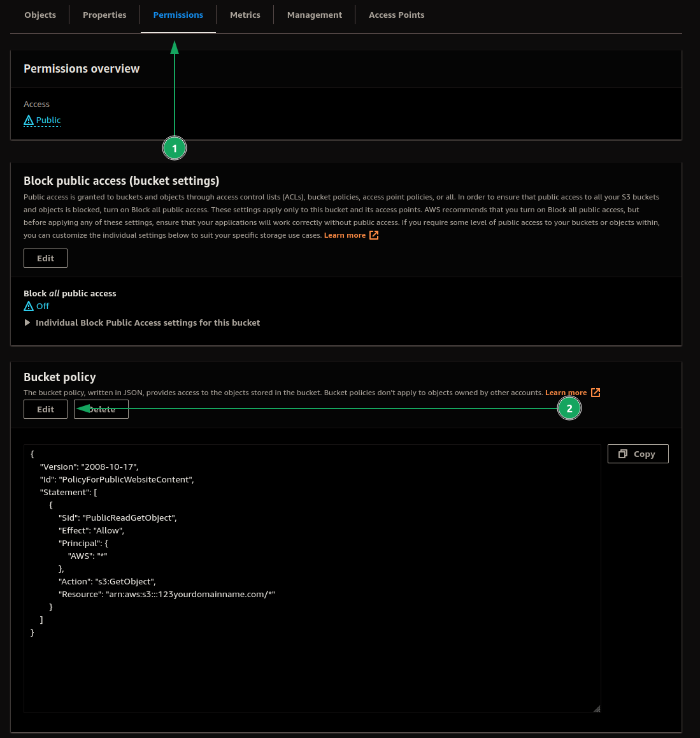Open the Access Points tab
700x738 pixels.
click(397, 15)
